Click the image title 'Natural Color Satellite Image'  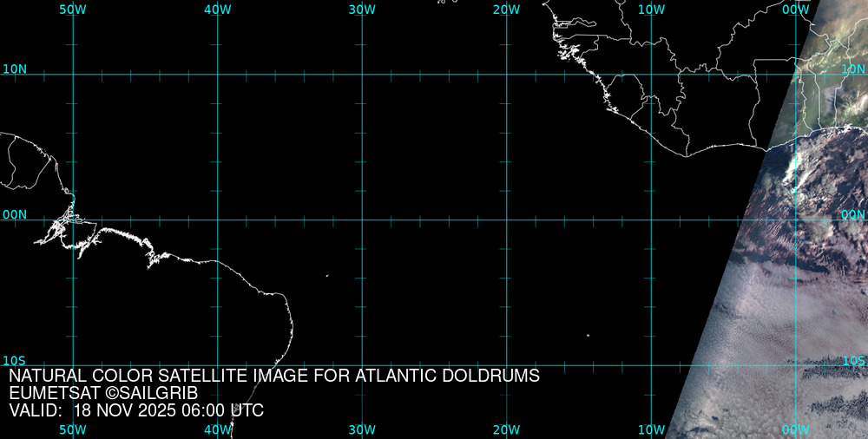(x=274, y=377)
